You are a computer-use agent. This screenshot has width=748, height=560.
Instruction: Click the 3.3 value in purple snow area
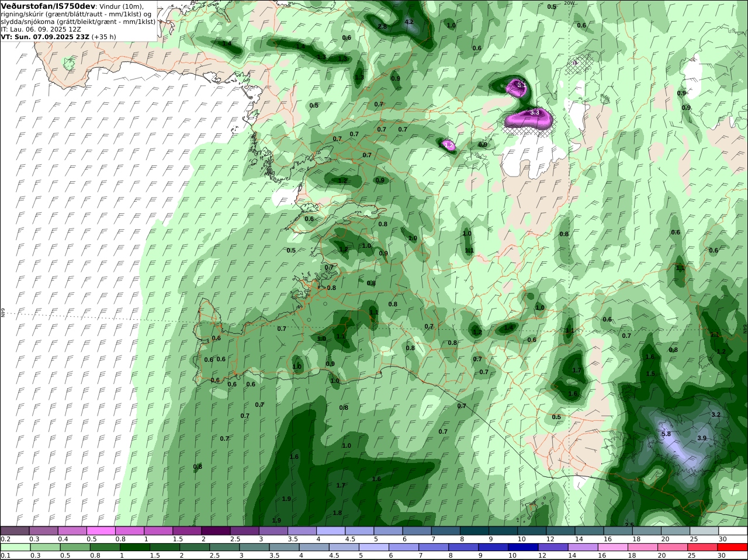coord(534,112)
